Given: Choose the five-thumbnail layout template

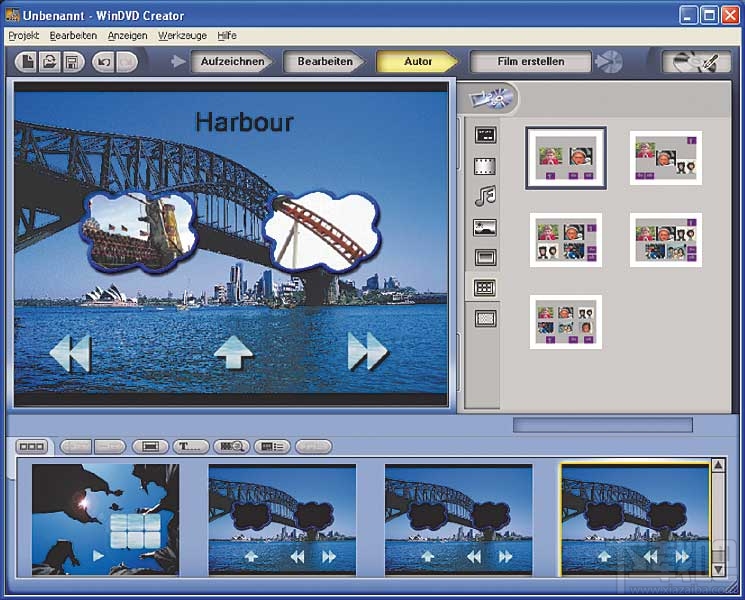Looking at the screenshot, I should click(x=666, y=240).
